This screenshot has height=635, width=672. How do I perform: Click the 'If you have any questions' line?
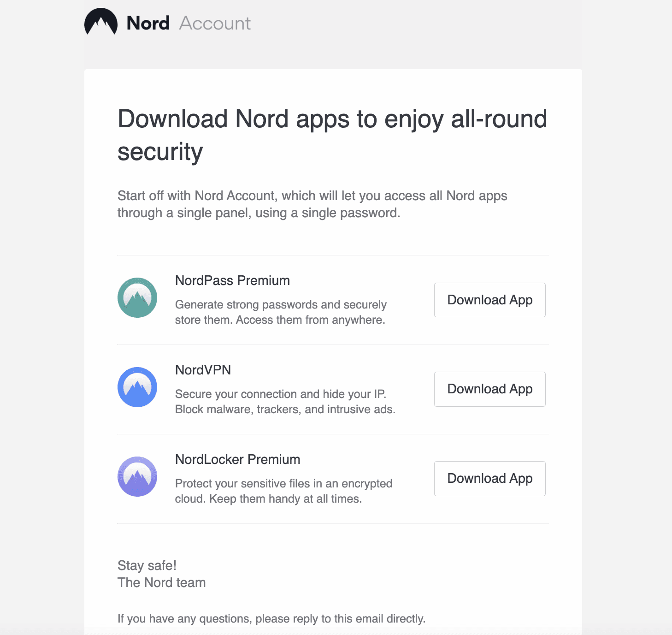271,618
